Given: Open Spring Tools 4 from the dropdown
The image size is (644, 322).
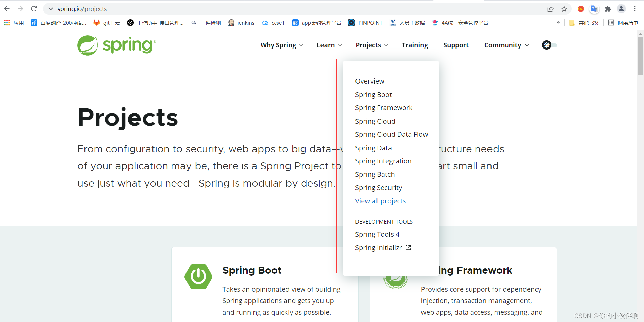Looking at the screenshot, I should [377, 234].
